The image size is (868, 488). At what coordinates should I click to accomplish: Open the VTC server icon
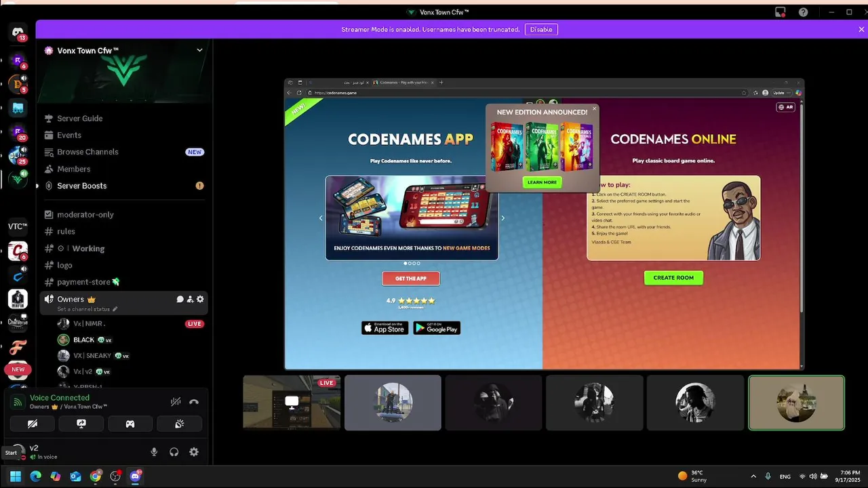coord(18,226)
